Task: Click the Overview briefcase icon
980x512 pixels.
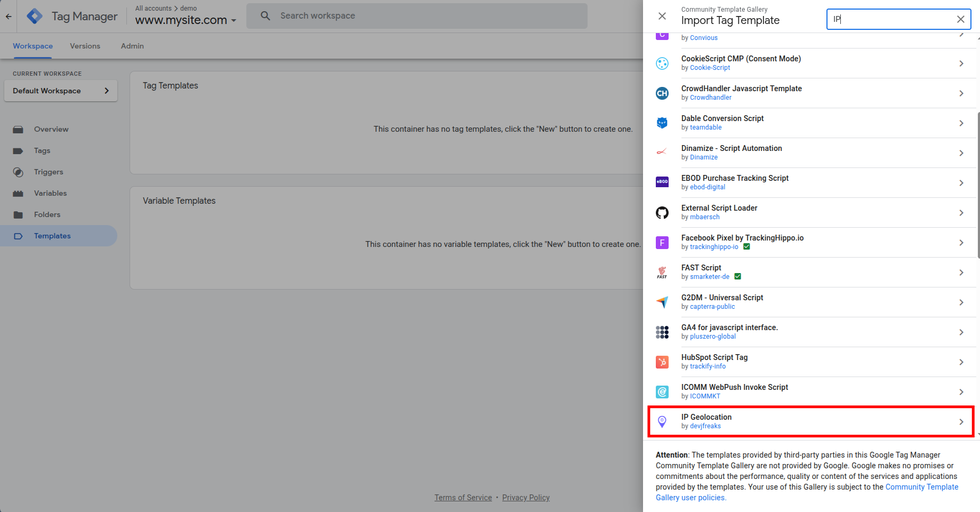Action: coord(18,130)
